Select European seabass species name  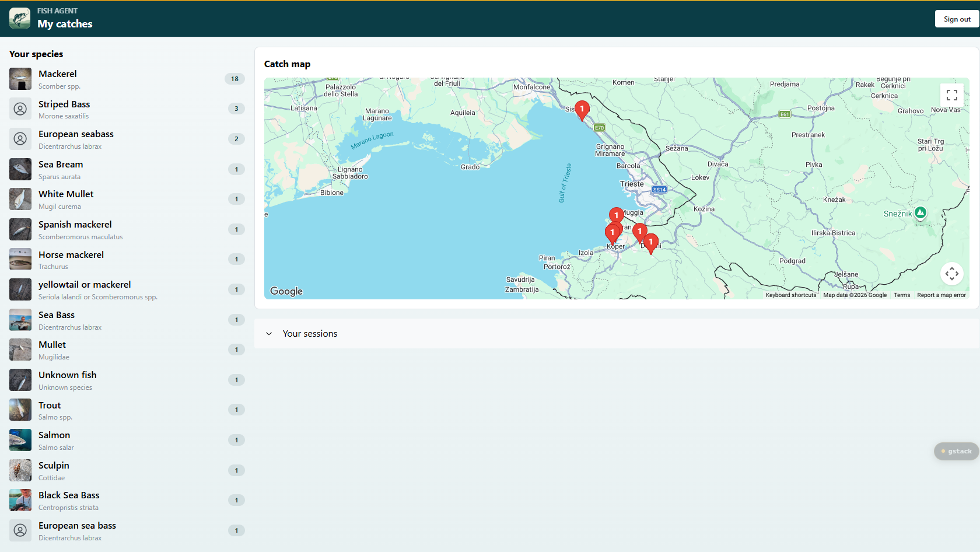(x=76, y=134)
